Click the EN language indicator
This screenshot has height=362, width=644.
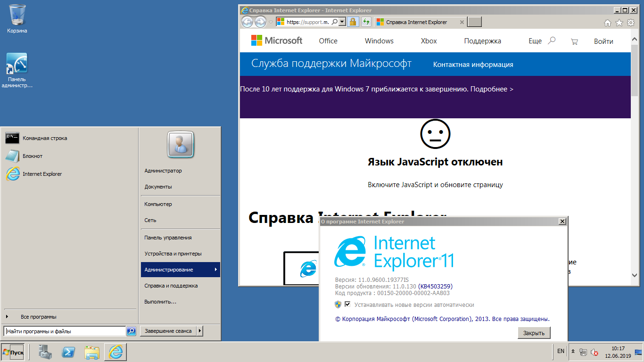561,351
